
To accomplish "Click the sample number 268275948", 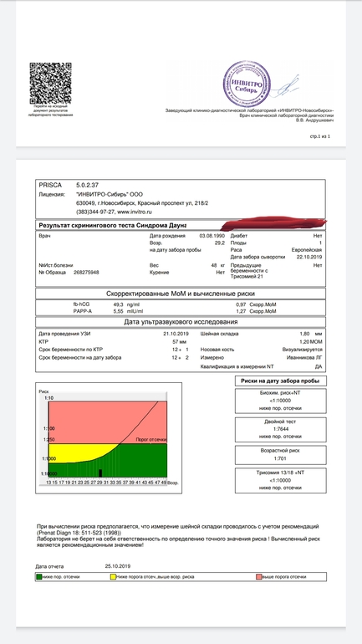I will click(x=86, y=272).
